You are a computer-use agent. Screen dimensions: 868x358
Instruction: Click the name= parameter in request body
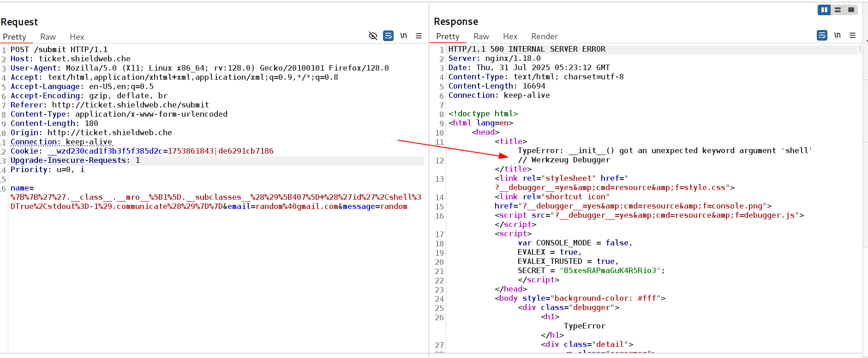pos(22,188)
